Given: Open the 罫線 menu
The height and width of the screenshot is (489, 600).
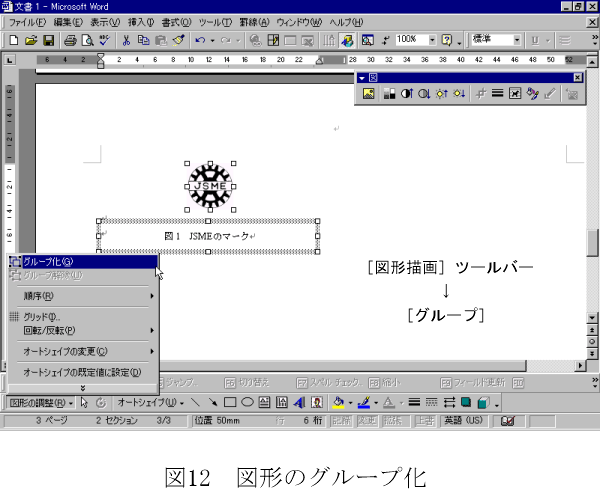Looking at the screenshot, I should [254, 23].
